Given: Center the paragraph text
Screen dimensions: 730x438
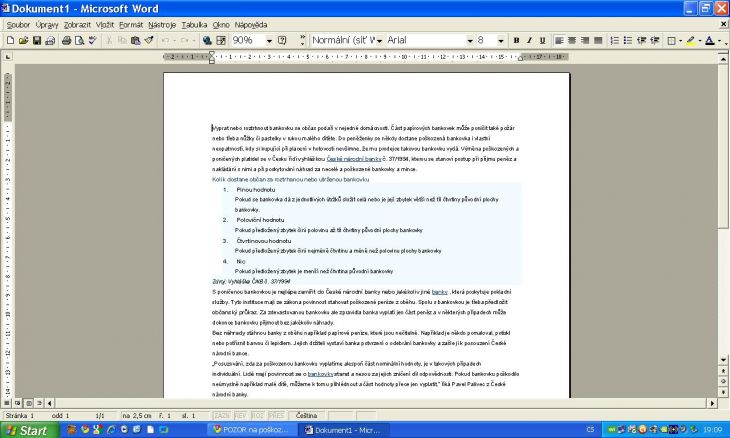Looking at the screenshot, I should pos(572,40).
